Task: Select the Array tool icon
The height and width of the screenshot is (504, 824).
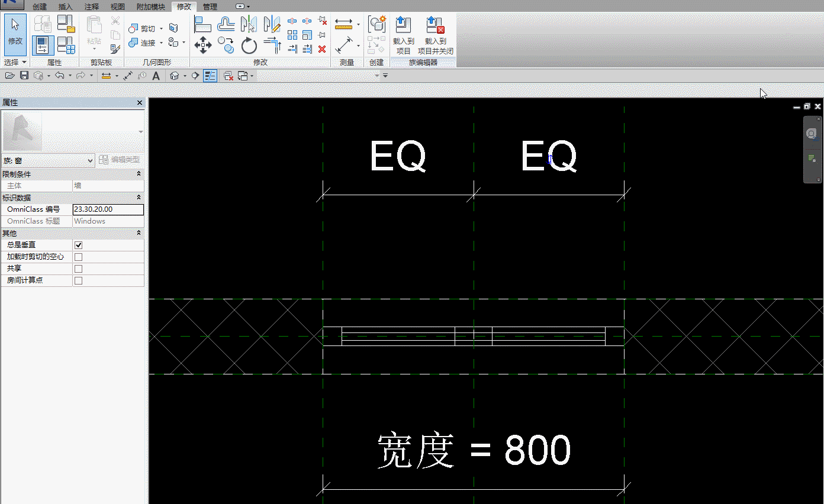Action: 292,35
